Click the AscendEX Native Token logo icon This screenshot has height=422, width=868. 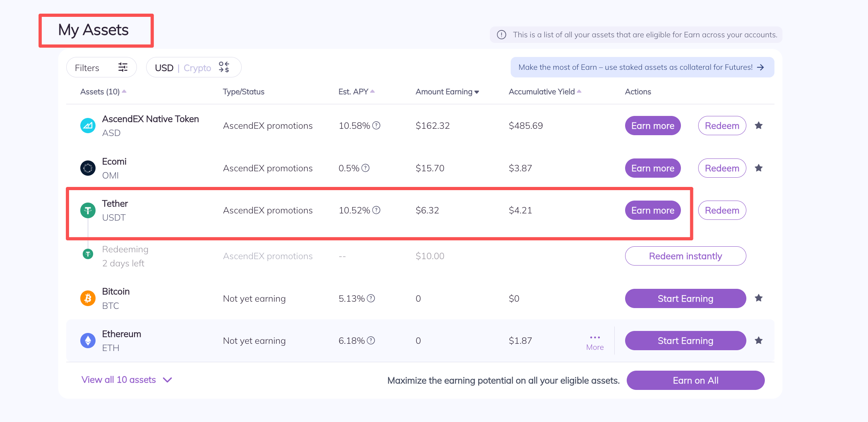(88, 126)
